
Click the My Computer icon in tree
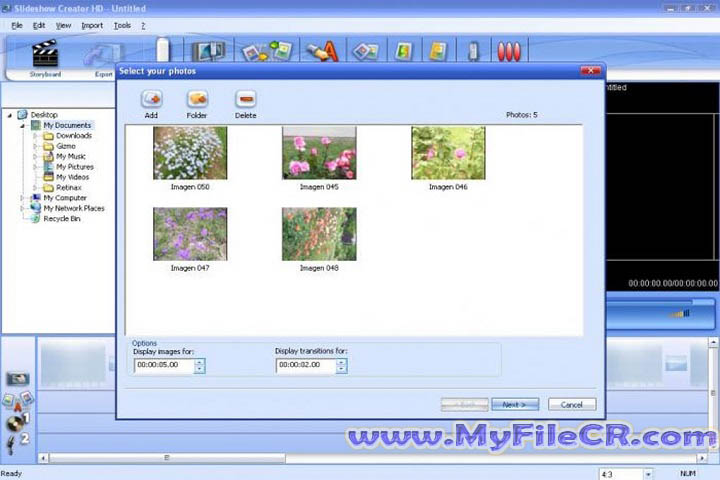click(36, 198)
